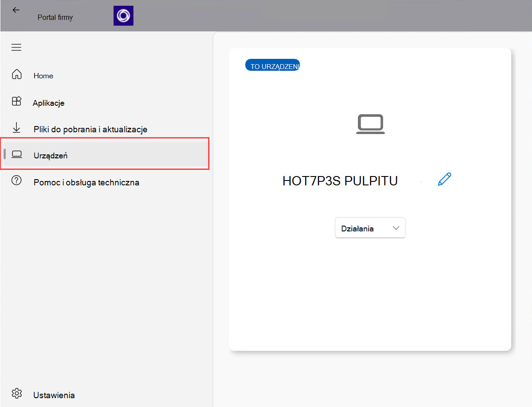Viewport: 532px width, 407px height.
Task: Click the large laptop icon on the device card
Action: click(370, 124)
